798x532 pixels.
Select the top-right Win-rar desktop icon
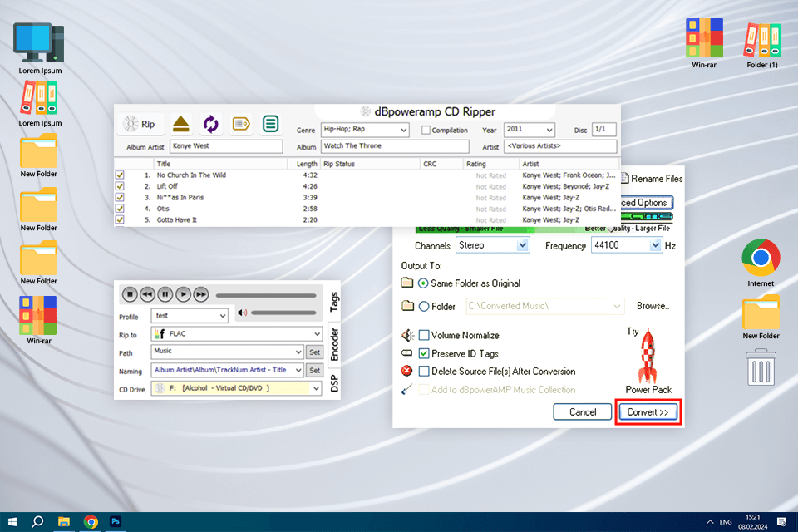704,37
